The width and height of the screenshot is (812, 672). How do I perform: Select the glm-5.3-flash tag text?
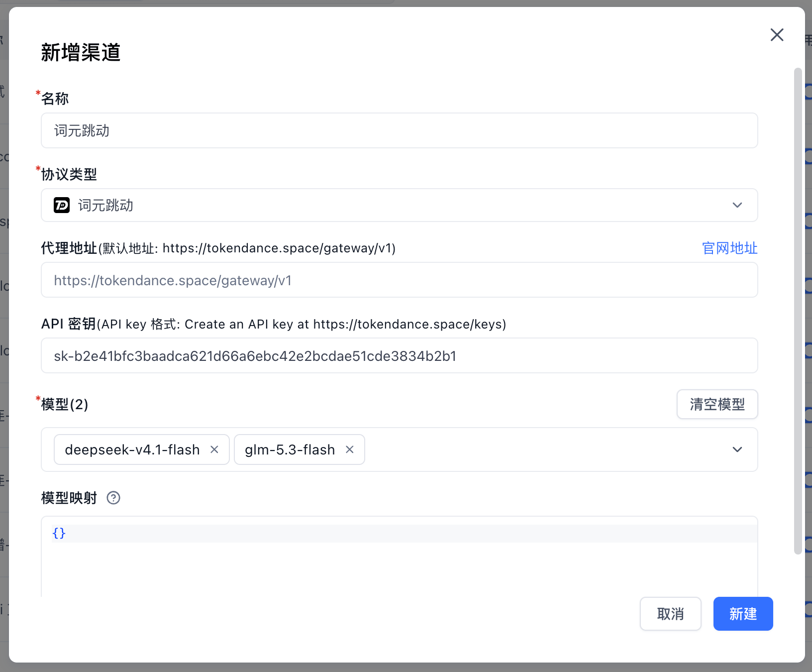click(290, 449)
